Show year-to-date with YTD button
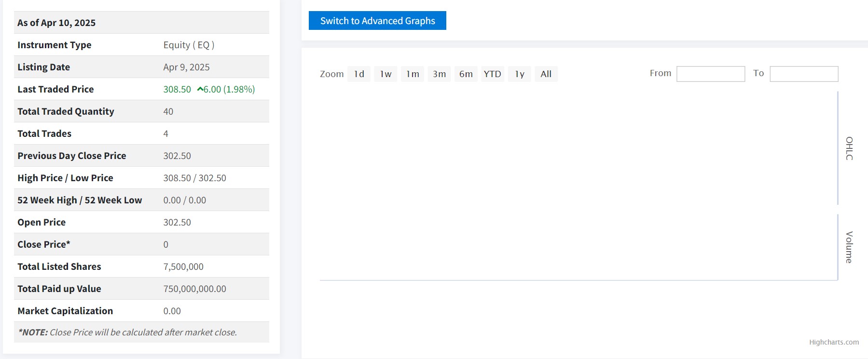Viewport: 868px width, 359px height. [x=492, y=74]
